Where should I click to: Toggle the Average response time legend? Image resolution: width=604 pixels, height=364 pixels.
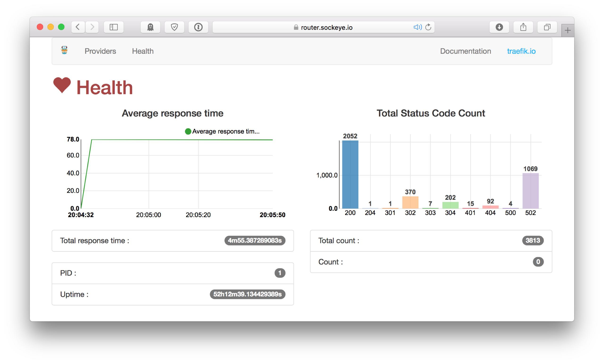222,131
